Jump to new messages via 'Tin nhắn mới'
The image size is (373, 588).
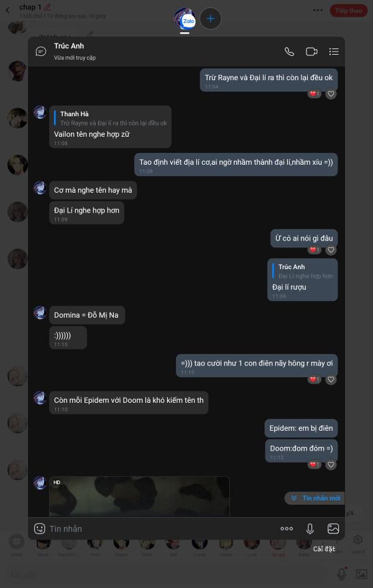[x=315, y=498]
